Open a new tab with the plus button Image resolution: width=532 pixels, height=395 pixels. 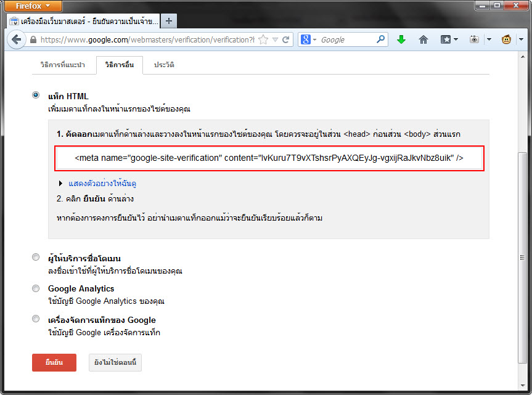click(x=169, y=21)
